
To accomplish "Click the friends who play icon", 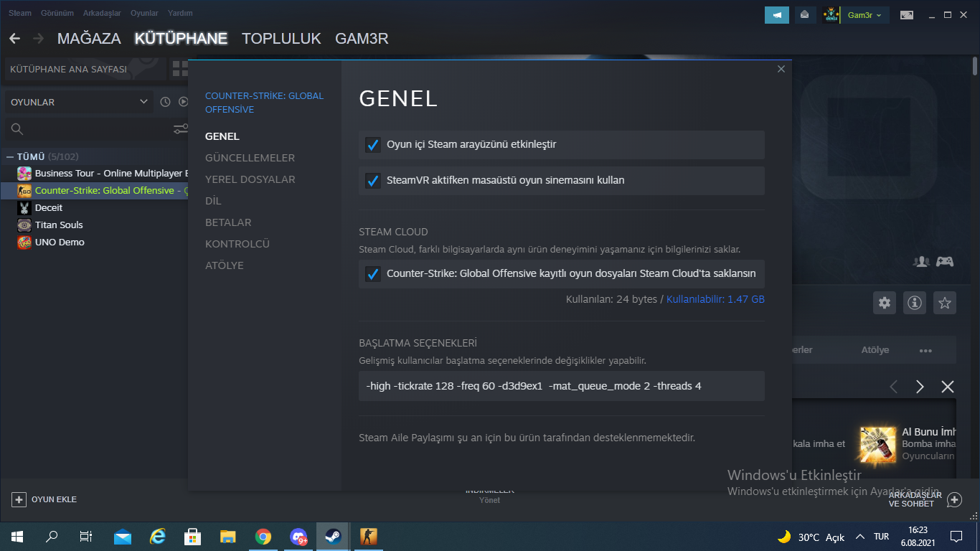I will [921, 262].
